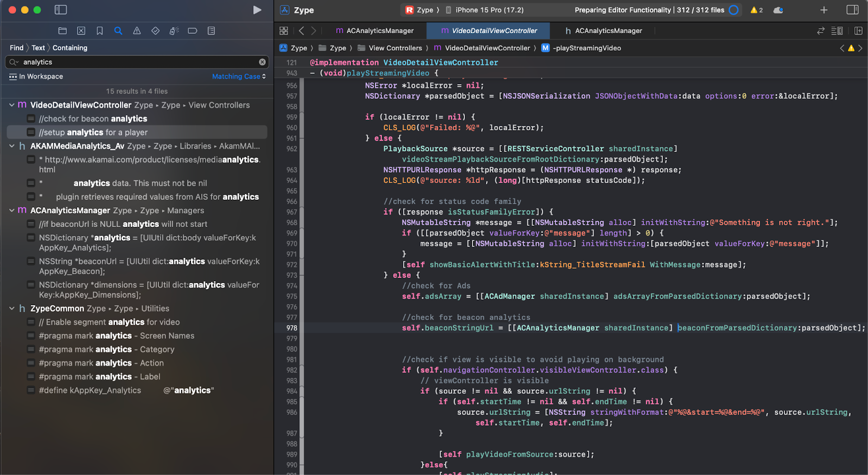Viewport: 868px width, 475px height.
Task: Select '#pragma mark analytics - Category'
Action: [x=137, y=349]
